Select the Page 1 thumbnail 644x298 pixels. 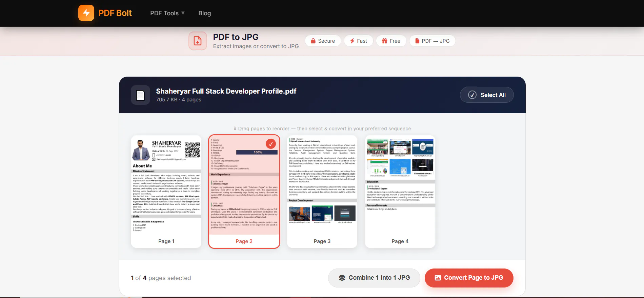tap(166, 192)
